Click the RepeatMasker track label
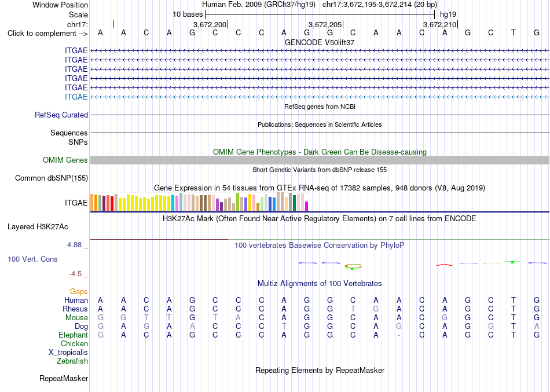Screen dimensions: 550x392 coord(64,379)
